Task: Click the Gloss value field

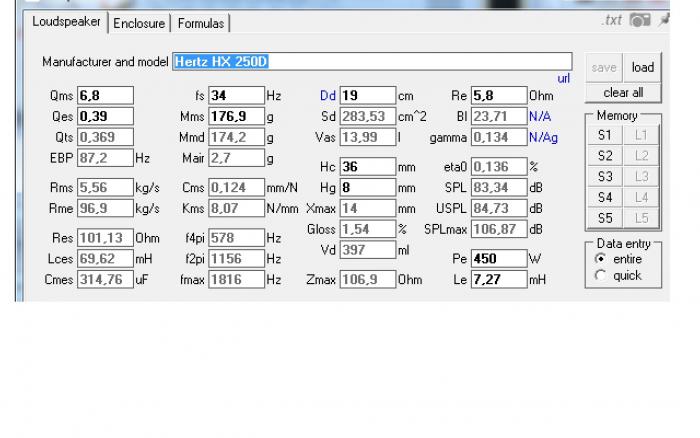Action: (368, 229)
